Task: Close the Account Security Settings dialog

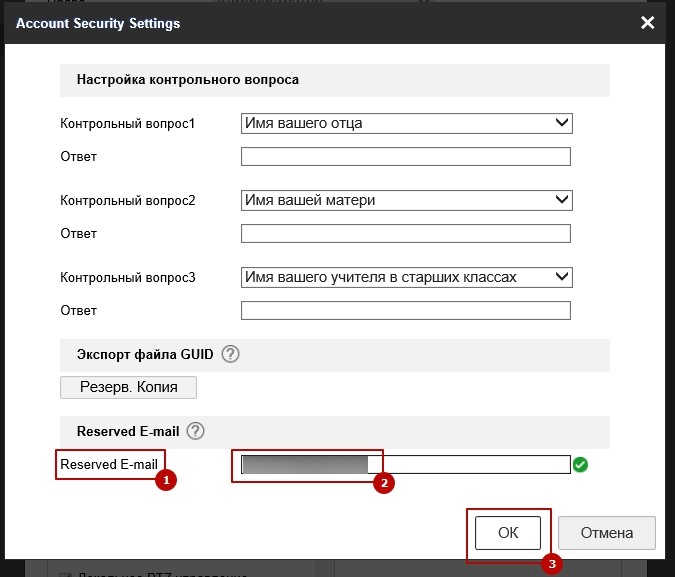Action: [x=648, y=22]
